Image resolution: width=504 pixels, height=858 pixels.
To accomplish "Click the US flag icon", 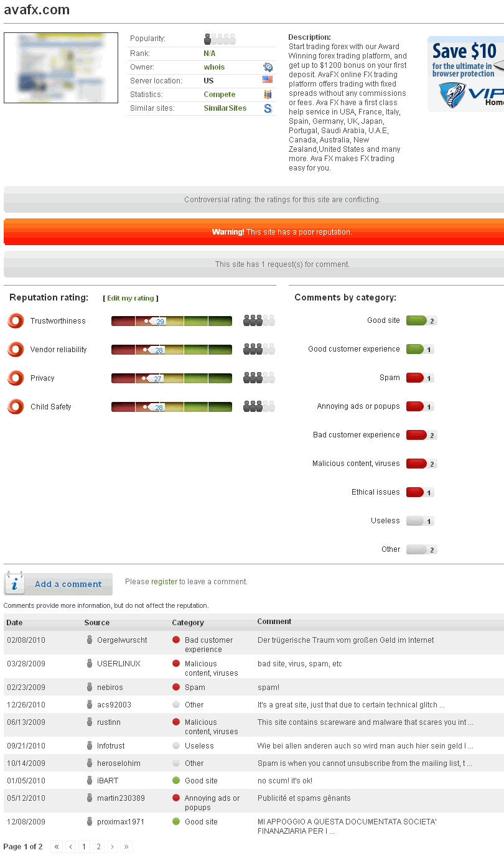I will point(268,80).
